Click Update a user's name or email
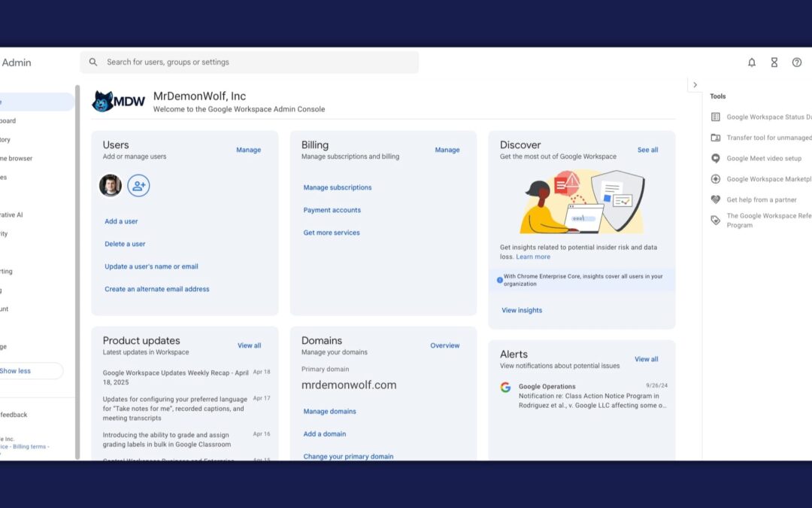 coord(151,266)
